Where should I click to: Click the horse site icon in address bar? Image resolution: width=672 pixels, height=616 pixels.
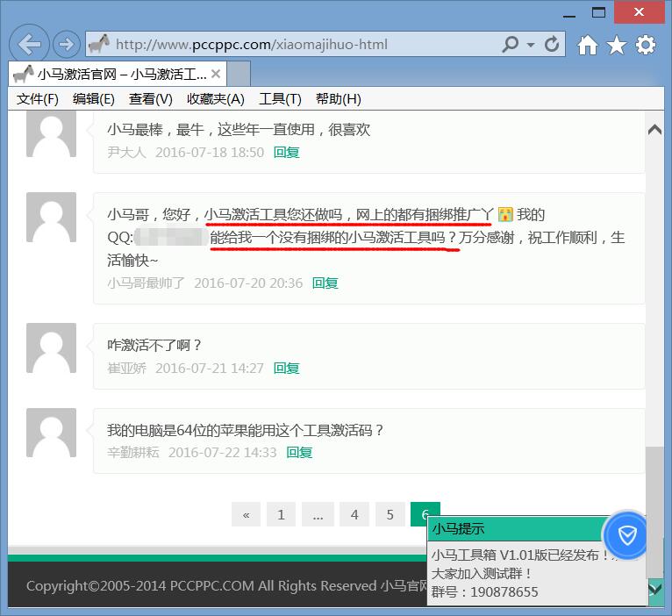pos(99,44)
